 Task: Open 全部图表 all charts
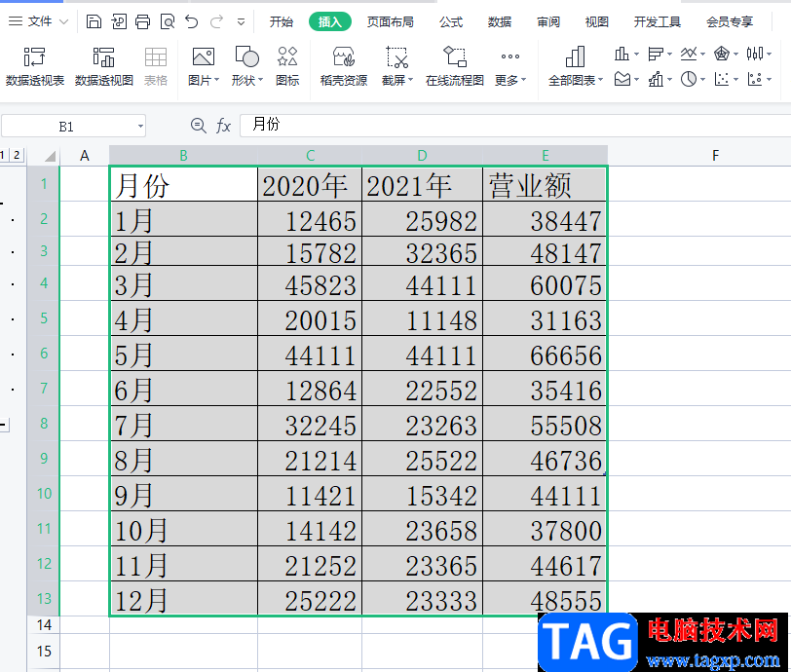575,66
